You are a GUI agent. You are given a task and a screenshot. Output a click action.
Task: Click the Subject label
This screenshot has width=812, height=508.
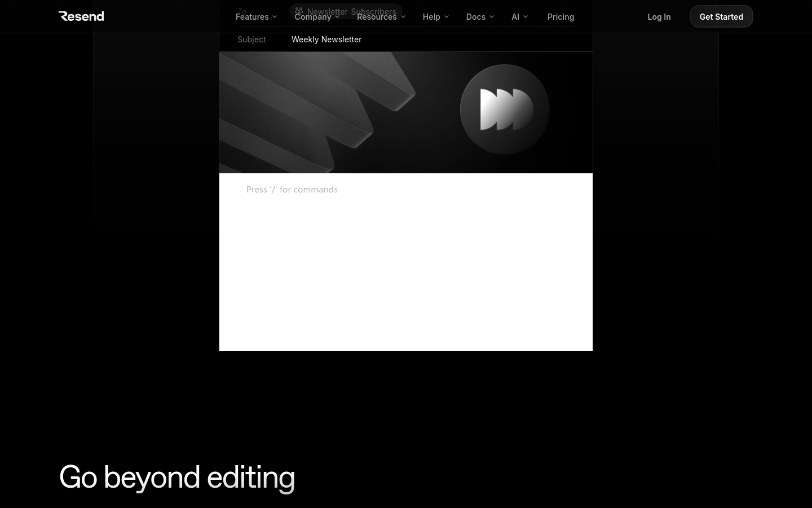[251, 40]
